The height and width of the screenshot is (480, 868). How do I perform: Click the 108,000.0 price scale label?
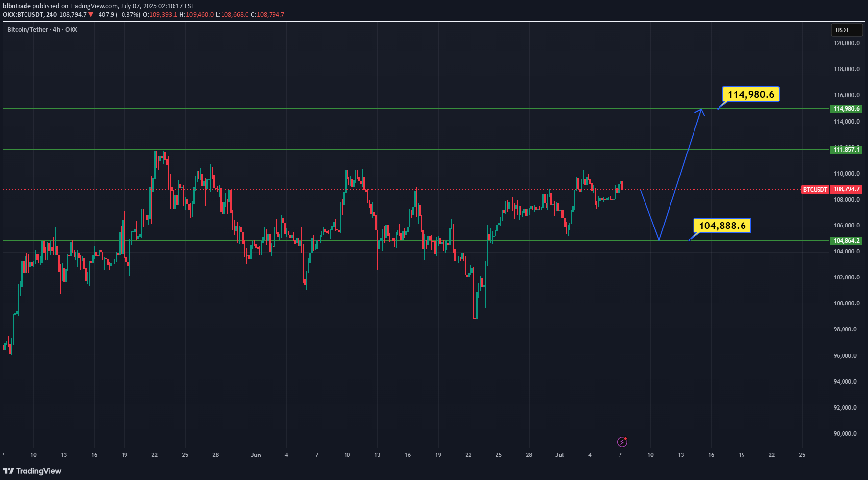click(846, 200)
